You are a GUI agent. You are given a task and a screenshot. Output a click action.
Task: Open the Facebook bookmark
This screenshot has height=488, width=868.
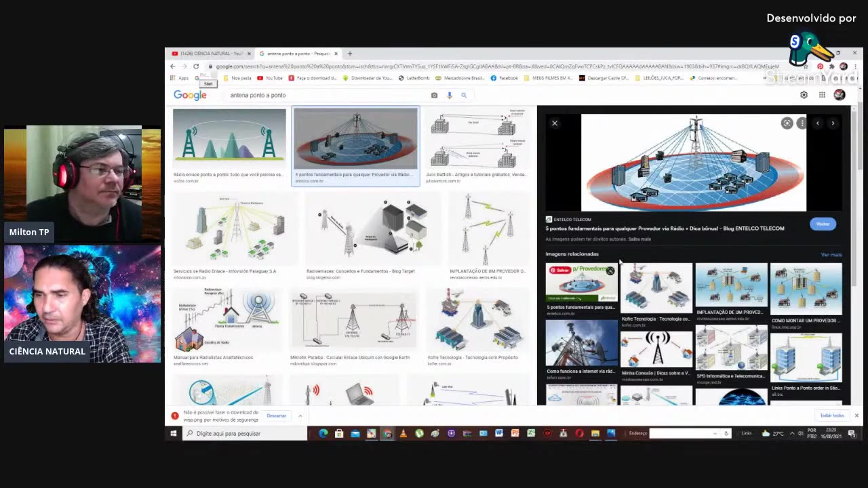tap(505, 78)
